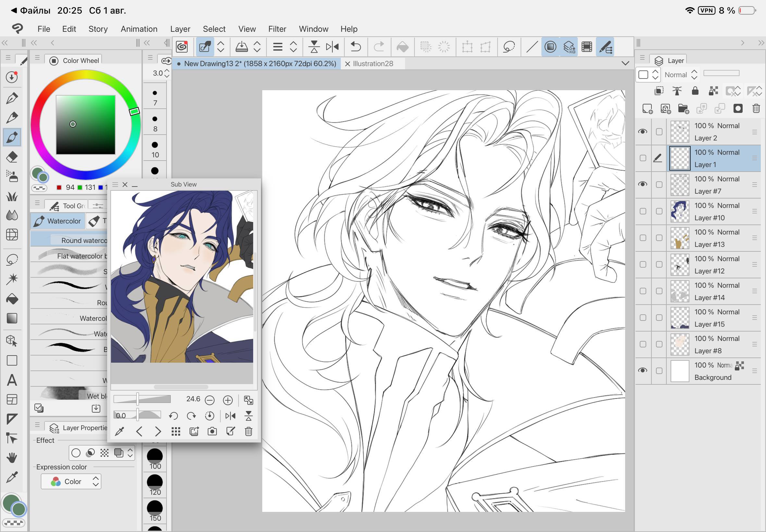Image resolution: width=766 pixels, height=532 pixels.
Task: Select transparent color swatch at bottom left
Action: 14,523
